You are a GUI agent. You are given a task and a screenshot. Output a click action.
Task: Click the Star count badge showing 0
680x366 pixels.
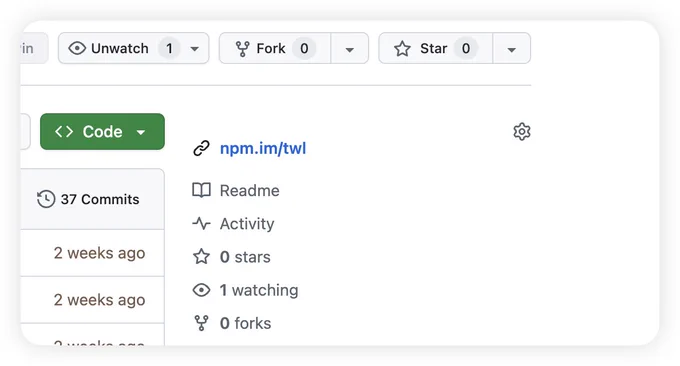coord(466,48)
